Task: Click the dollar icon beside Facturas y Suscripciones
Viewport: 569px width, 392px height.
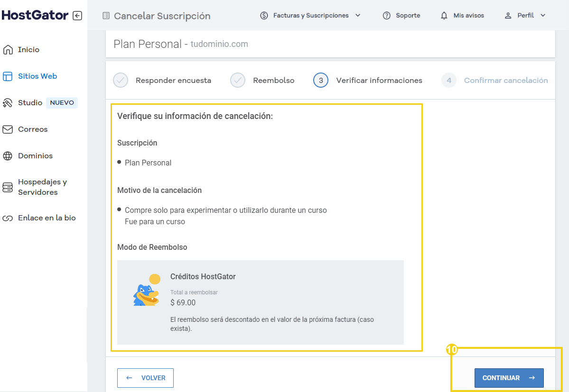Action: [x=264, y=16]
